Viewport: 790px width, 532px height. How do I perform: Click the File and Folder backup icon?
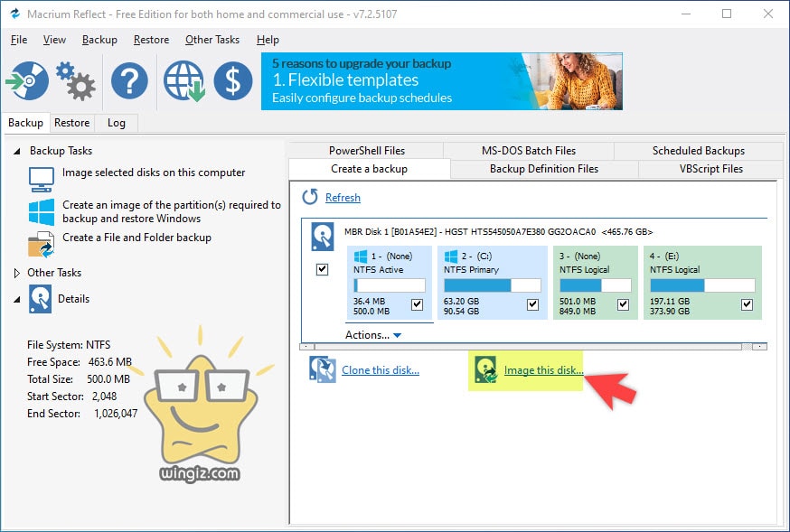(42, 245)
